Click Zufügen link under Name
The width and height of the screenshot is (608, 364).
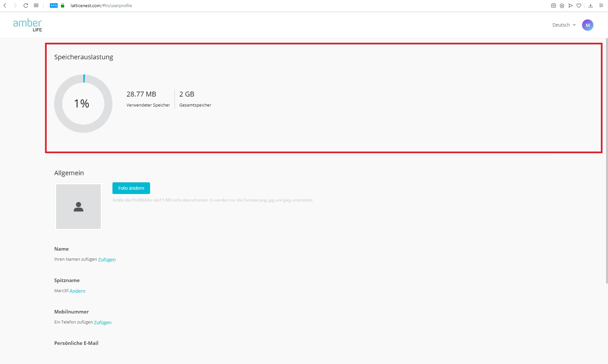107,260
